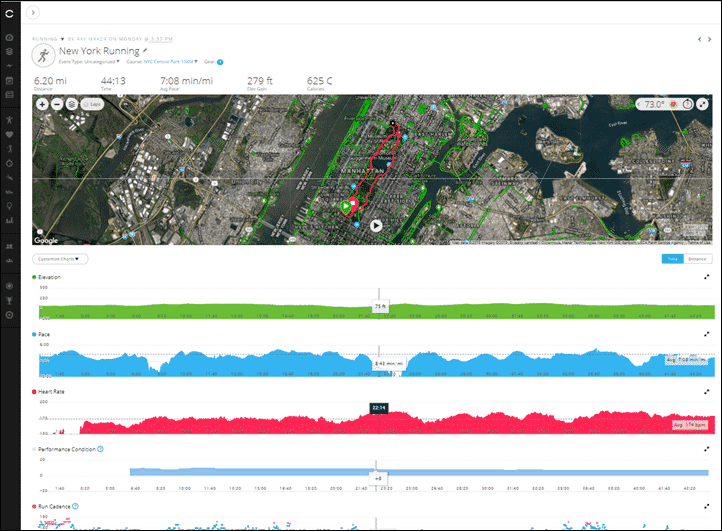This screenshot has height=531, width=722.
Task: Click the 279 ft elevation gain value
Action: coord(260,81)
